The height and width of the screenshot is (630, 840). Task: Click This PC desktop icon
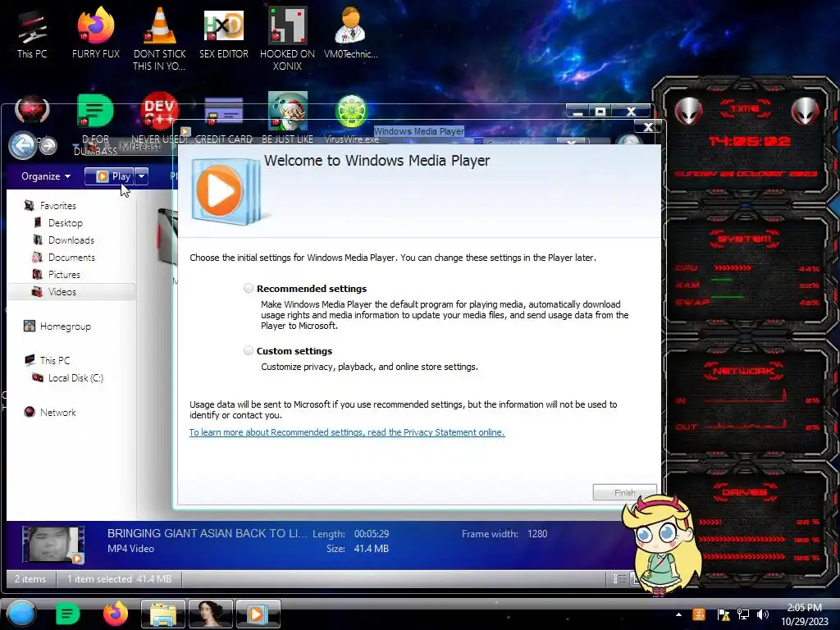[x=32, y=33]
